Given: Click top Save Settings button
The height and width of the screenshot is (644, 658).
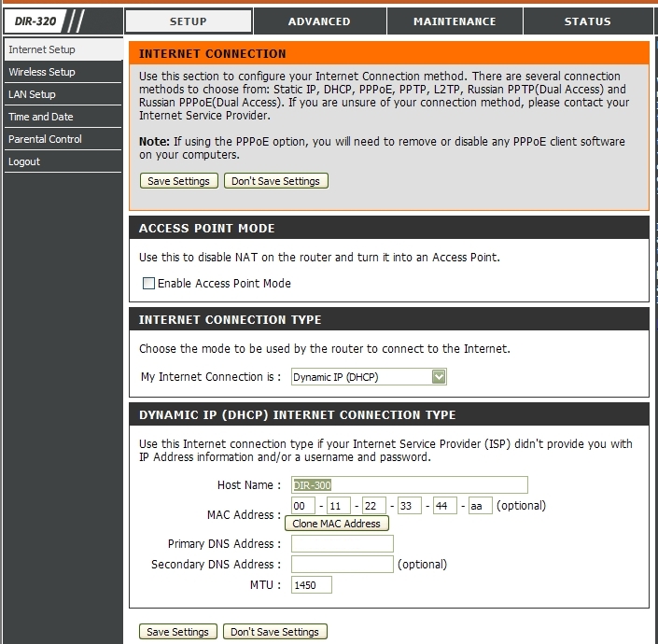Looking at the screenshot, I should click(x=179, y=181).
